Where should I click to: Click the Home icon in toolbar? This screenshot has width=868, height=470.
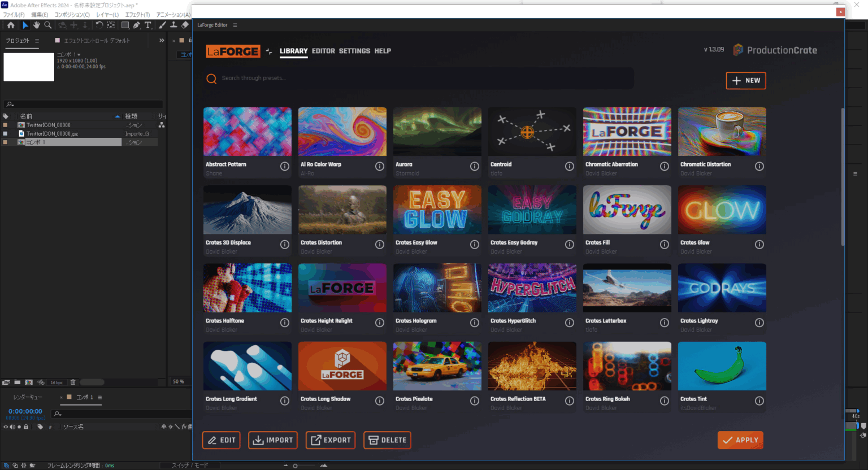pyautogui.click(x=11, y=25)
